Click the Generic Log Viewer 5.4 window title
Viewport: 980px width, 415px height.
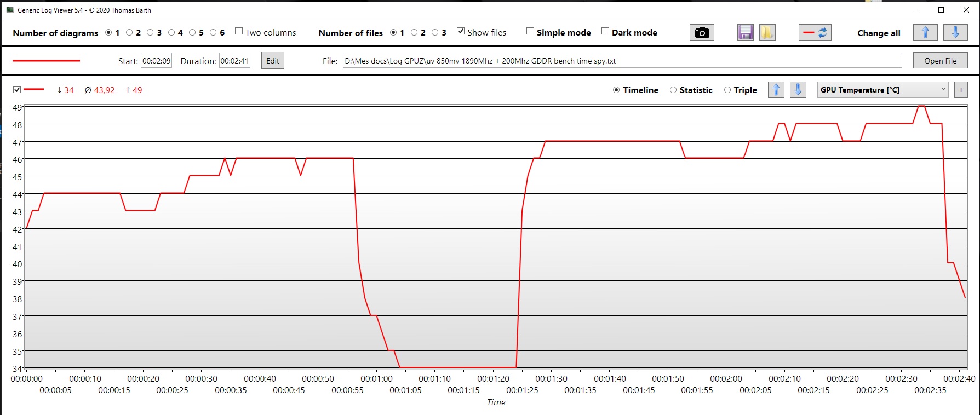click(84, 10)
